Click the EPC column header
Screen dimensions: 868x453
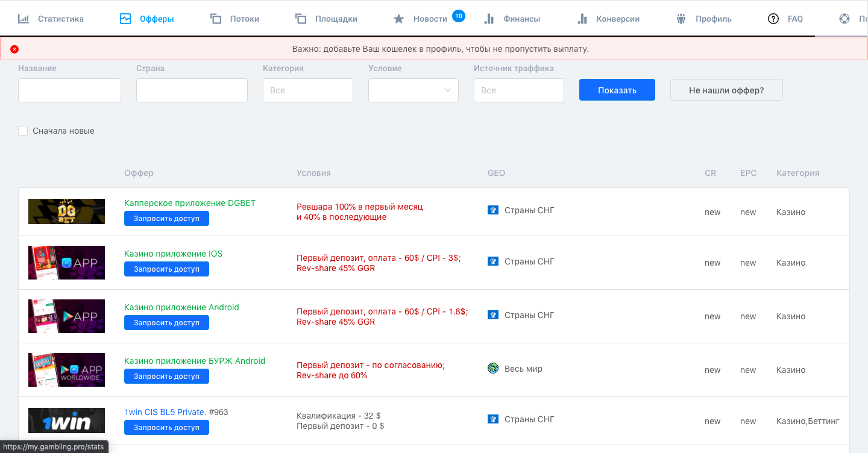click(747, 173)
